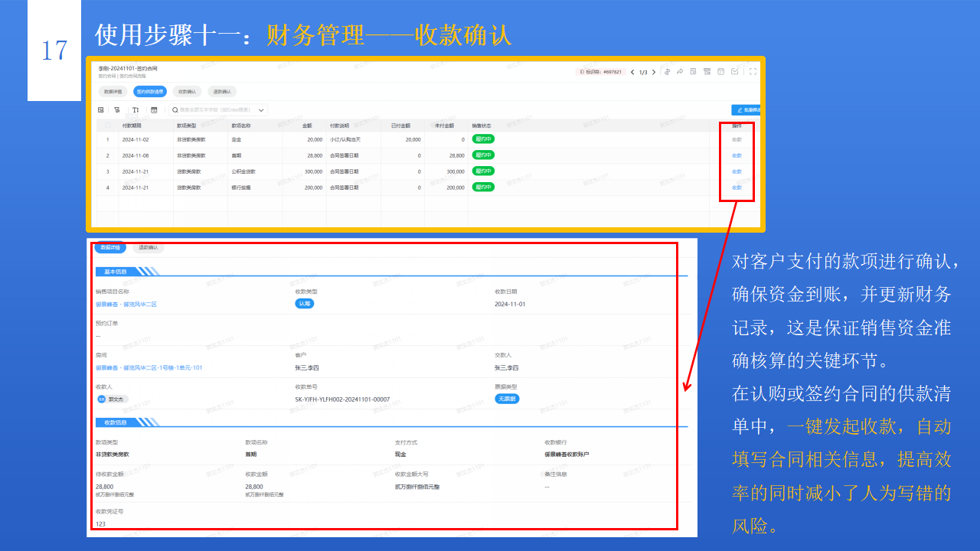The width and height of the screenshot is (980, 551).
Task: Open the filter icon in the table toolbar
Action: pos(117,109)
